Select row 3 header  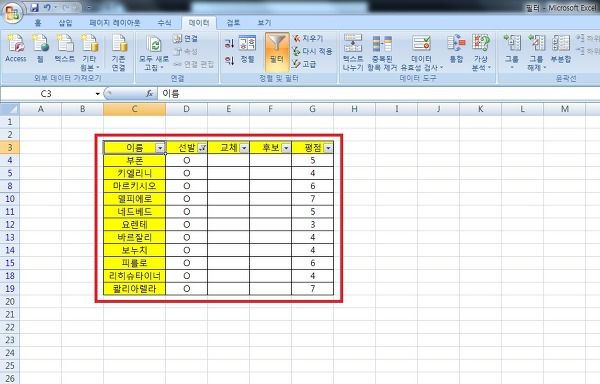coord(10,148)
